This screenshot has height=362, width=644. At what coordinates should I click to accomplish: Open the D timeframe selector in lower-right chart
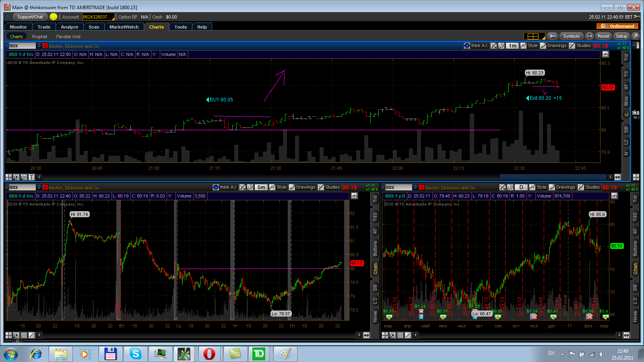click(521, 187)
